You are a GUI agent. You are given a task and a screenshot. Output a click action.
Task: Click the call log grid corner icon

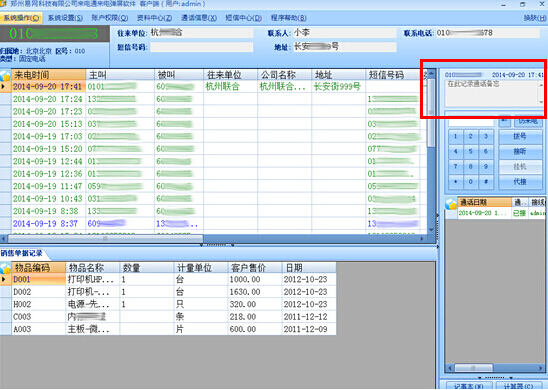[x=6, y=75]
